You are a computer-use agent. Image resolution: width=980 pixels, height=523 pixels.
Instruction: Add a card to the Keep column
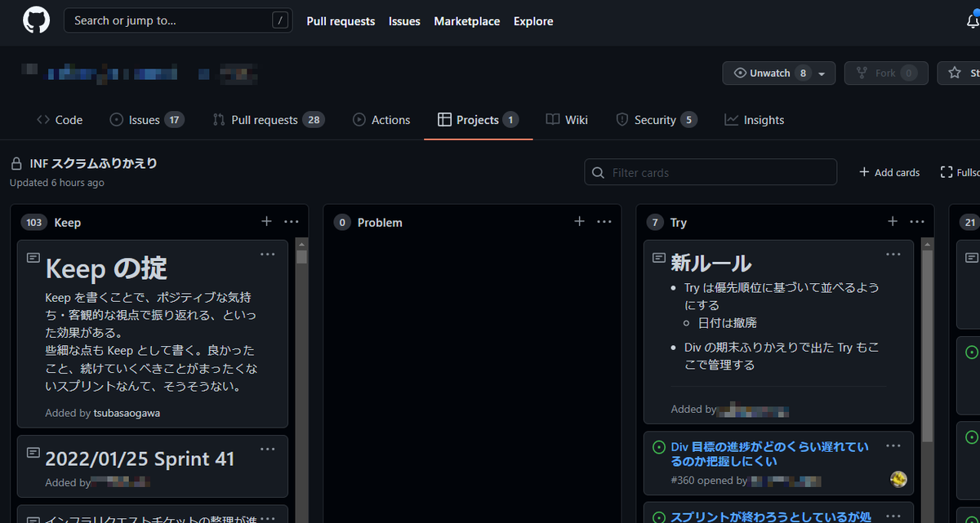click(266, 221)
